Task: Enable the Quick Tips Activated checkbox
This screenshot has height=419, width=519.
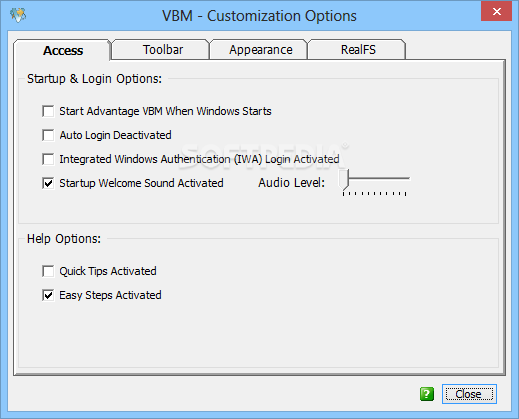Action: pyautogui.click(x=48, y=271)
